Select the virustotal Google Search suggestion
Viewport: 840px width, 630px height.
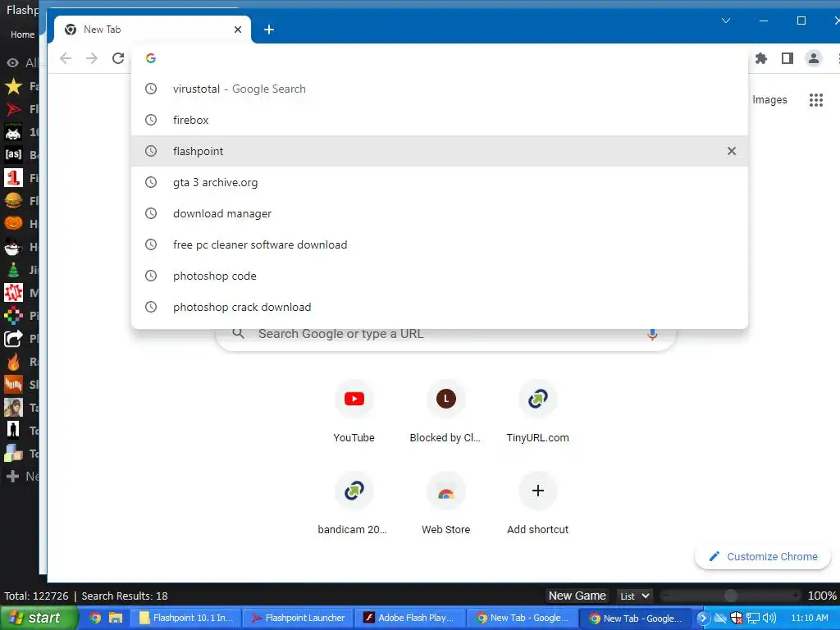[x=440, y=89]
